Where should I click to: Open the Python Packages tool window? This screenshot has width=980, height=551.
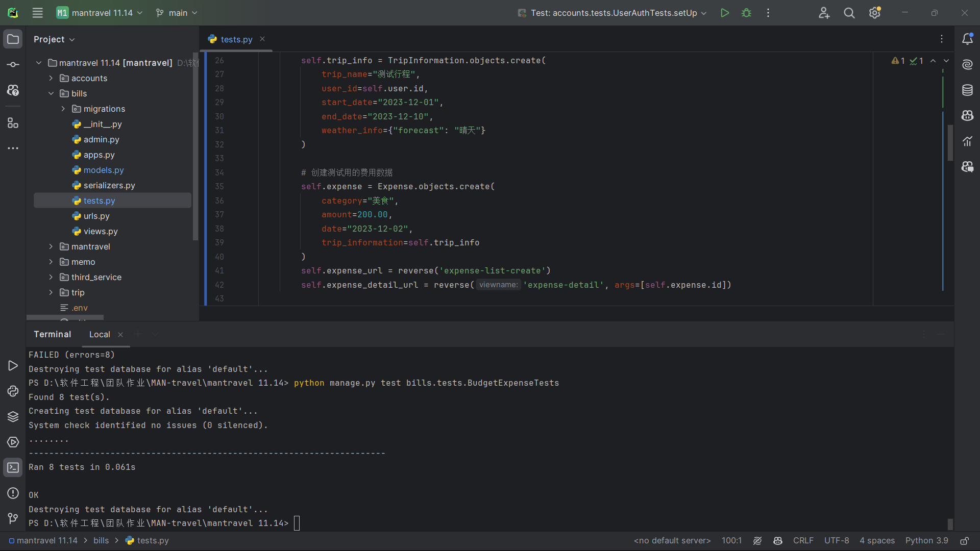point(13,417)
